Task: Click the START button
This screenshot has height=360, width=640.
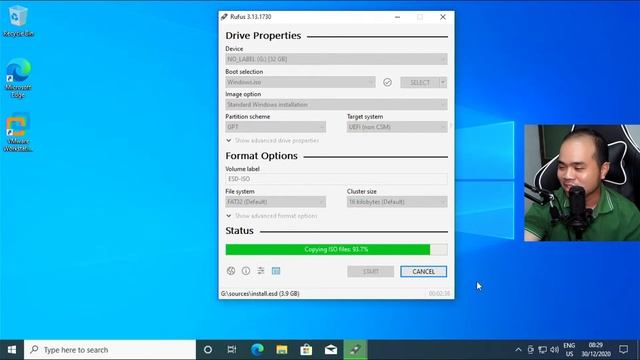Action: pyautogui.click(x=371, y=271)
